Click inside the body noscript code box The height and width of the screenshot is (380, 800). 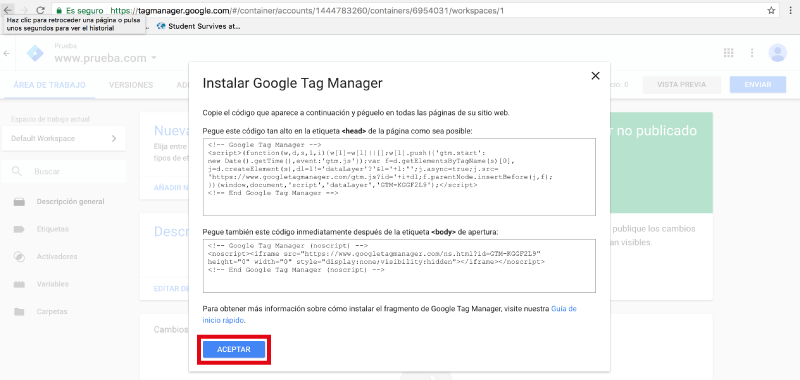(x=399, y=266)
